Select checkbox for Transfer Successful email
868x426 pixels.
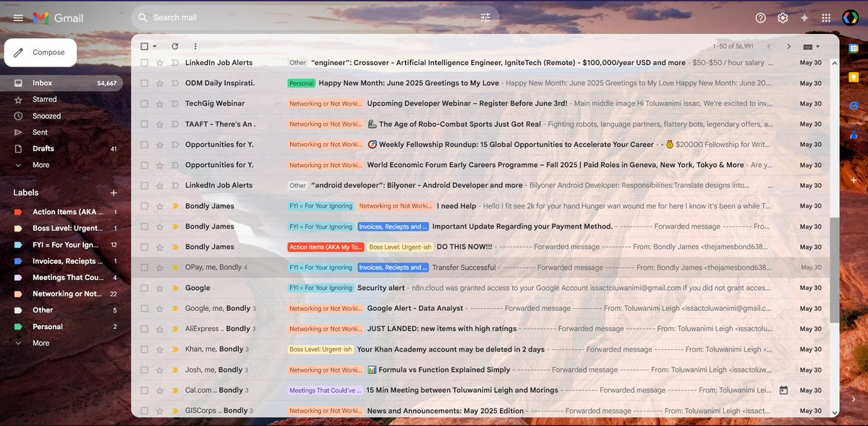pos(145,268)
